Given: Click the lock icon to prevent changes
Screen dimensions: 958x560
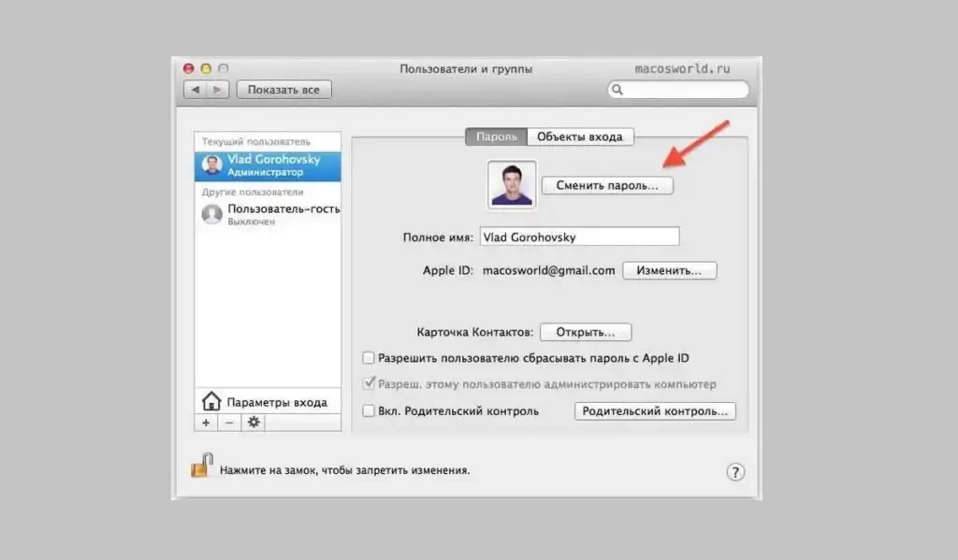Looking at the screenshot, I should click(x=202, y=467).
